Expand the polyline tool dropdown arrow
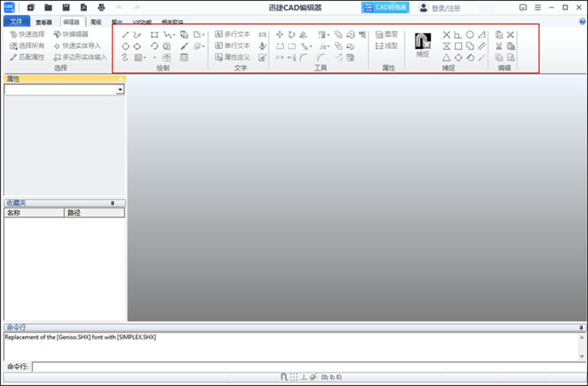This screenshot has height=386, width=588. pyautogui.click(x=174, y=35)
